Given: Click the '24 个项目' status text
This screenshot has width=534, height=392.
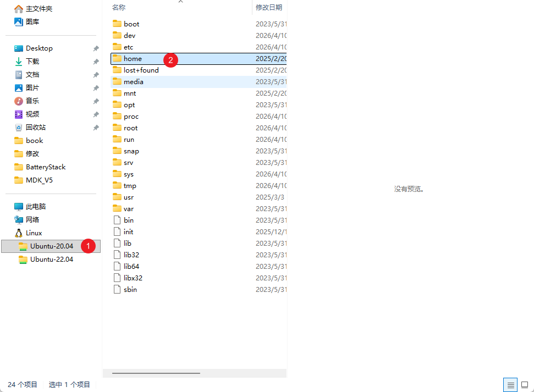Looking at the screenshot, I should point(23,384).
